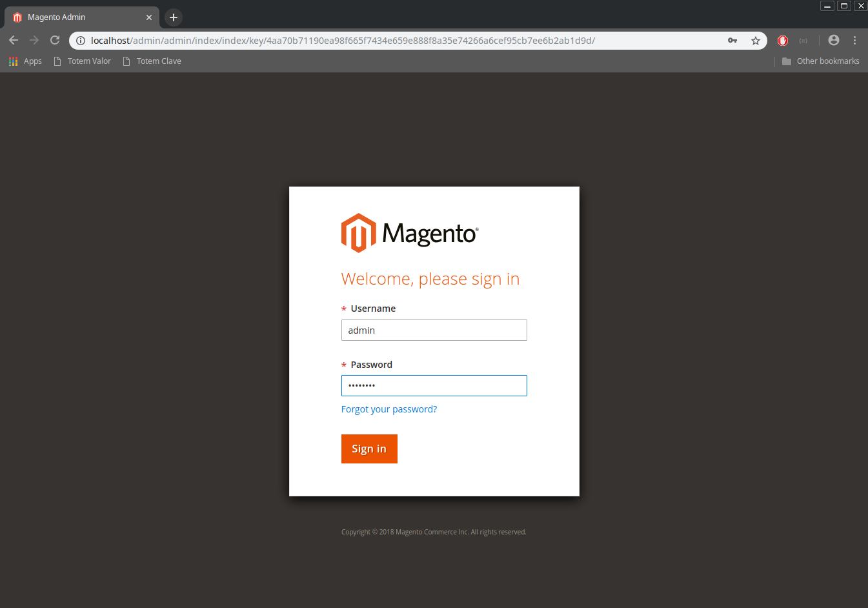Open saved passwords key icon
Image resolution: width=868 pixels, height=608 pixels.
(x=732, y=41)
